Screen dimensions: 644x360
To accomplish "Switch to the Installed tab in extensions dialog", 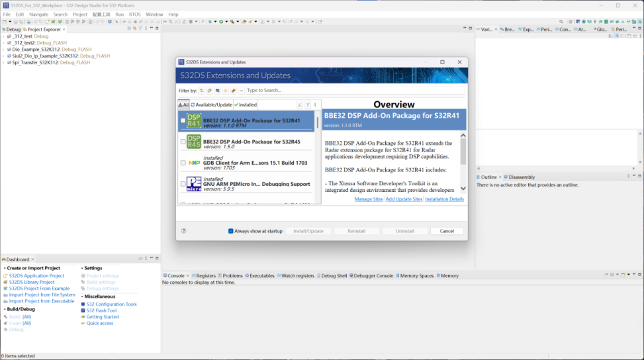I will pyautogui.click(x=246, y=105).
